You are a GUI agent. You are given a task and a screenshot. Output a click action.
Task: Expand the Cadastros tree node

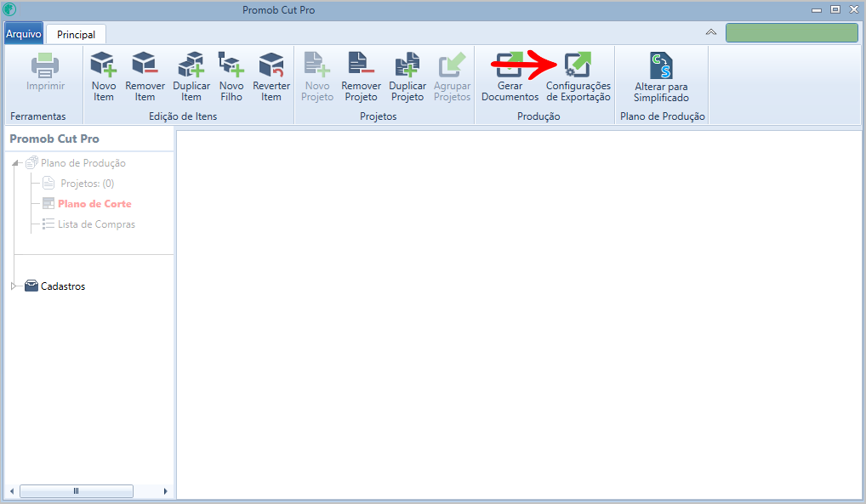point(14,286)
